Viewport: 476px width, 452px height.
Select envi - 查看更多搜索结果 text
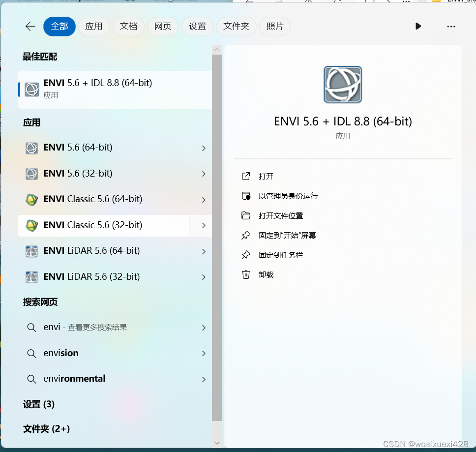(x=85, y=327)
